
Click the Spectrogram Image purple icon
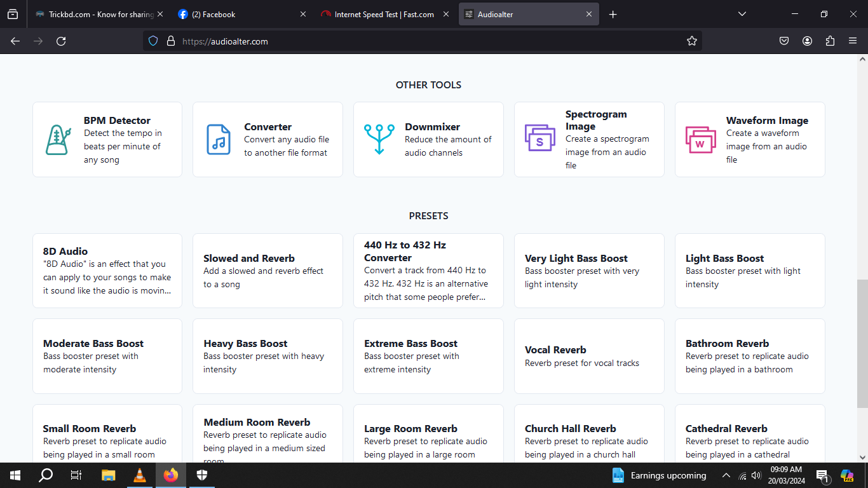click(x=539, y=139)
